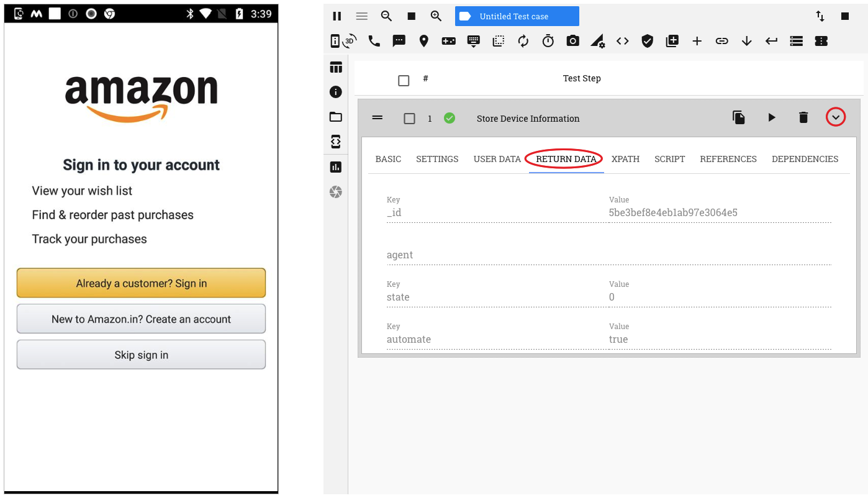868x498 pixels.
Task: Delete the Store Device Information step
Action: click(x=803, y=117)
